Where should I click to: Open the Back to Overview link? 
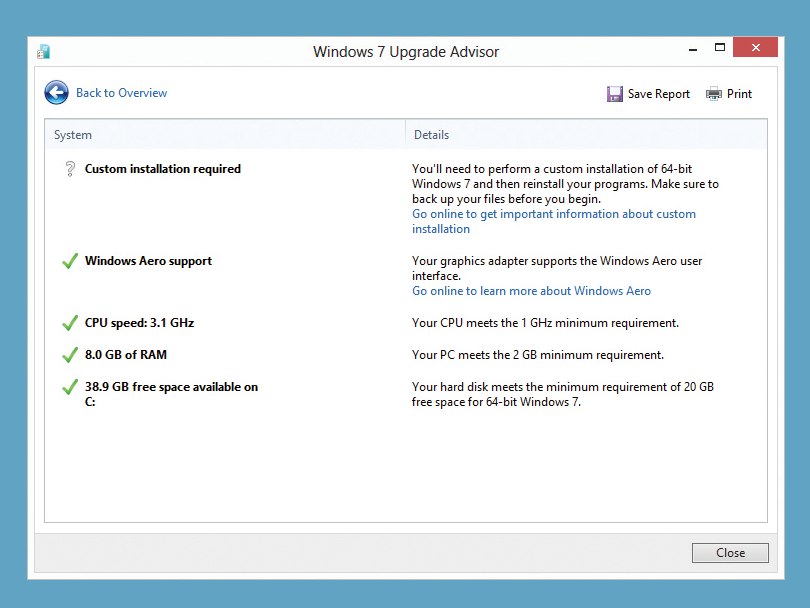[121, 93]
